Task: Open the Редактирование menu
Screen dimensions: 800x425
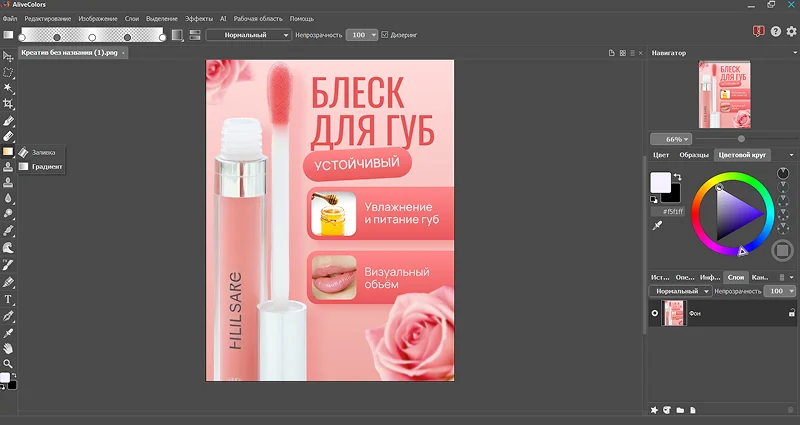Action: (47, 18)
